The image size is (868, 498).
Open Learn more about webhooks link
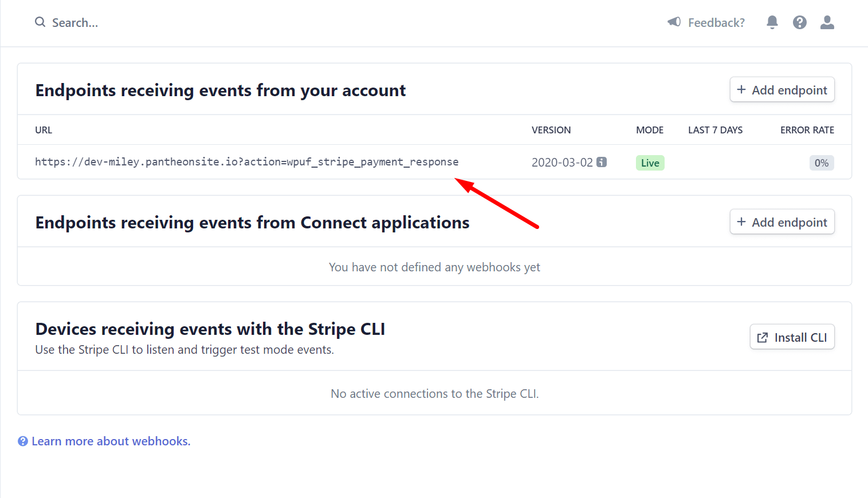coord(111,441)
